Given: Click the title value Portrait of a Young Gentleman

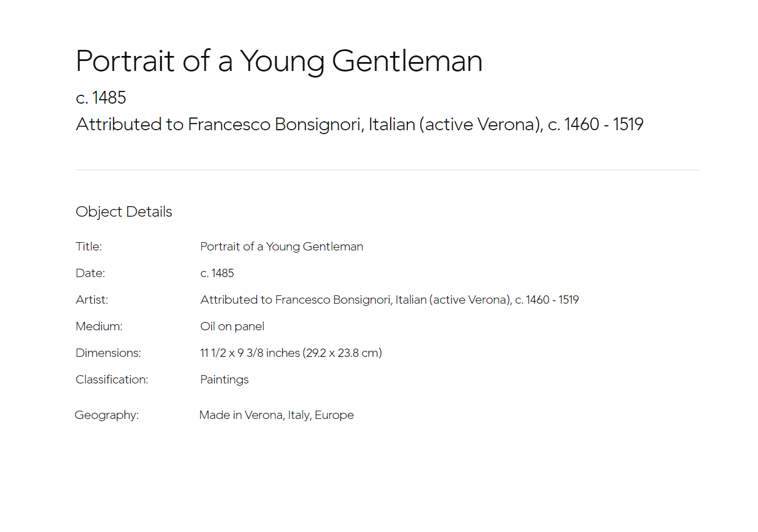Looking at the screenshot, I should (x=281, y=247).
